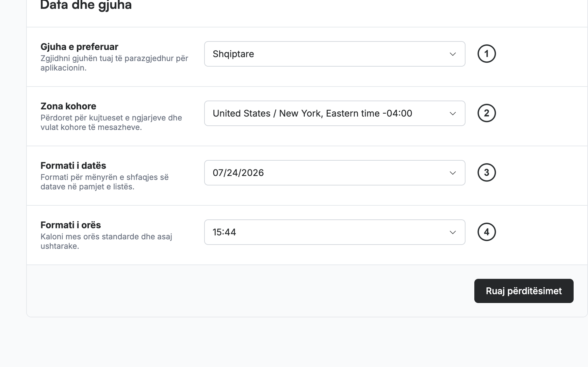Click the Formati i datës label

point(73,166)
